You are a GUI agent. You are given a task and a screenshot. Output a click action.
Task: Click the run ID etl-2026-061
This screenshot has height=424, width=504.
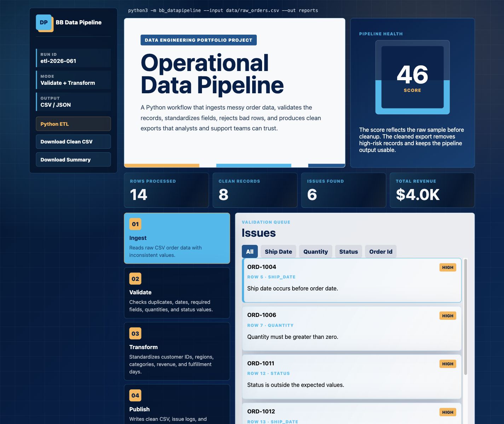(x=58, y=61)
